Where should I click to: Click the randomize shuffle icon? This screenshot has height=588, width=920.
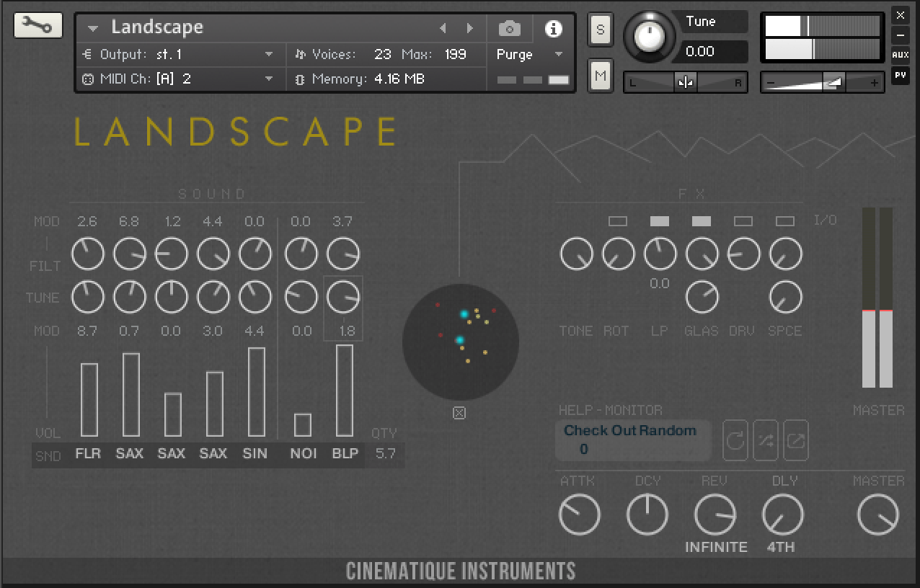[x=765, y=440]
